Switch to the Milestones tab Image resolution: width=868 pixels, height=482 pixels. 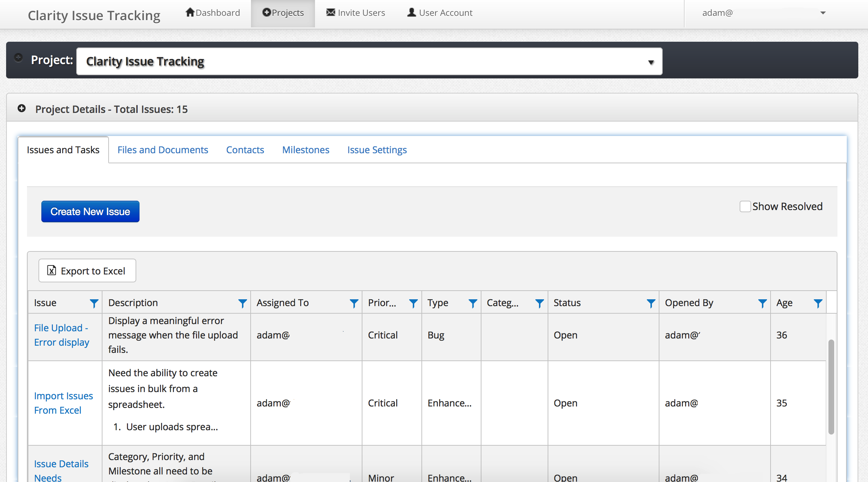305,150
